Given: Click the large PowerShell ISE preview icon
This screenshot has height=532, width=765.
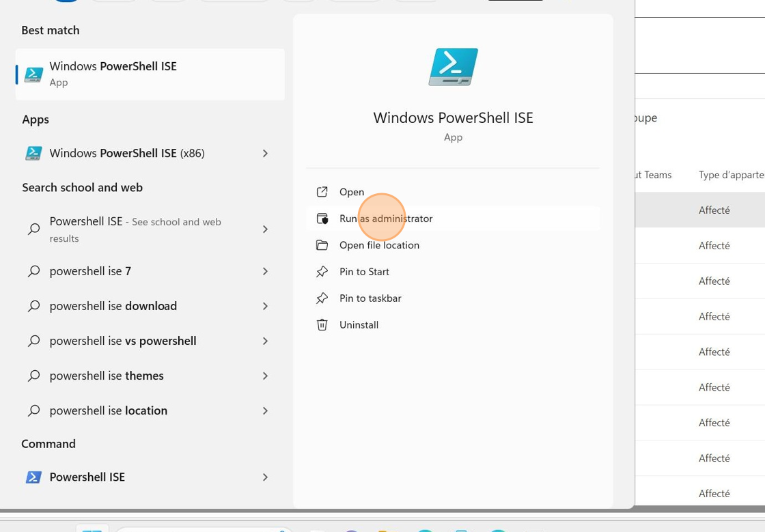Looking at the screenshot, I should pos(454,67).
